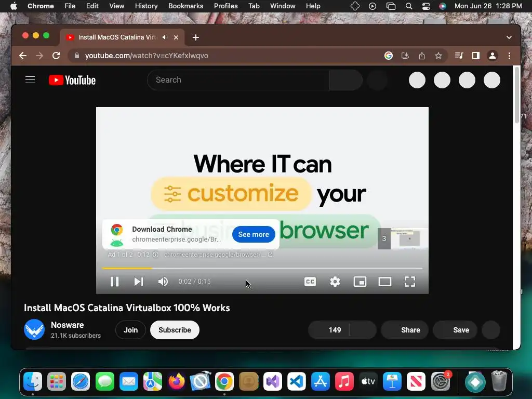Open Control Center in menu bar
The image size is (532, 399).
coord(426,6)
